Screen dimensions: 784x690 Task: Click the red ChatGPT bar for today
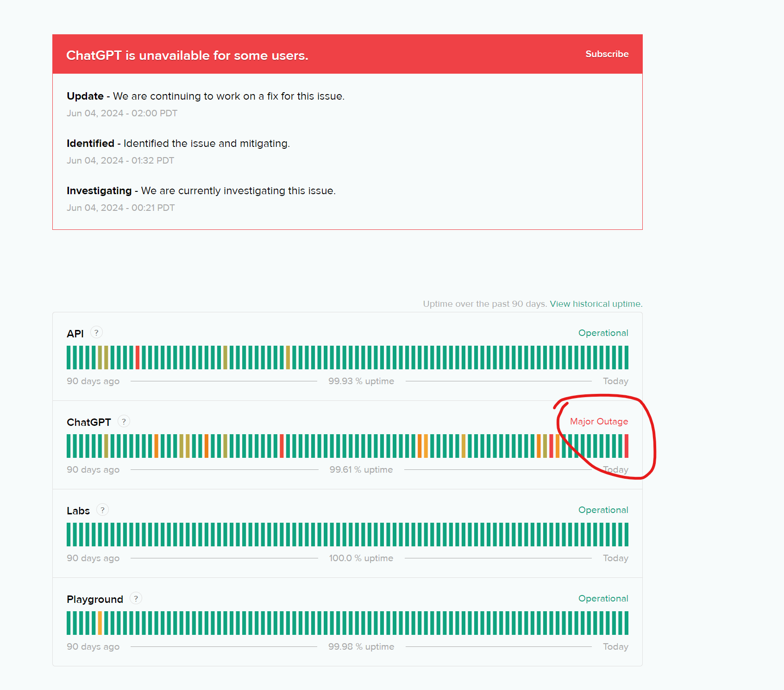[627, 446]
